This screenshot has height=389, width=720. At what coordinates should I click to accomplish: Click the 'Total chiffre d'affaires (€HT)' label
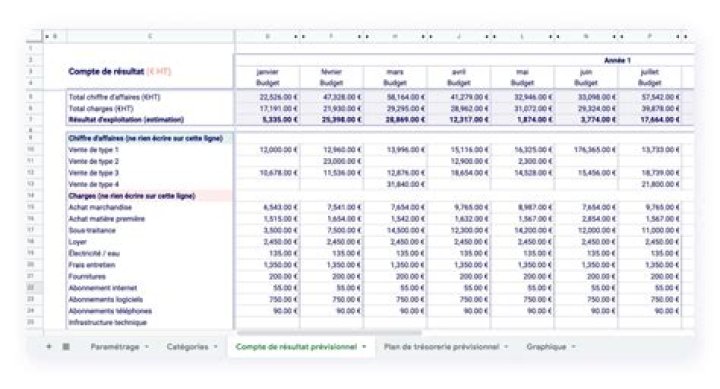tap(114, 97)
